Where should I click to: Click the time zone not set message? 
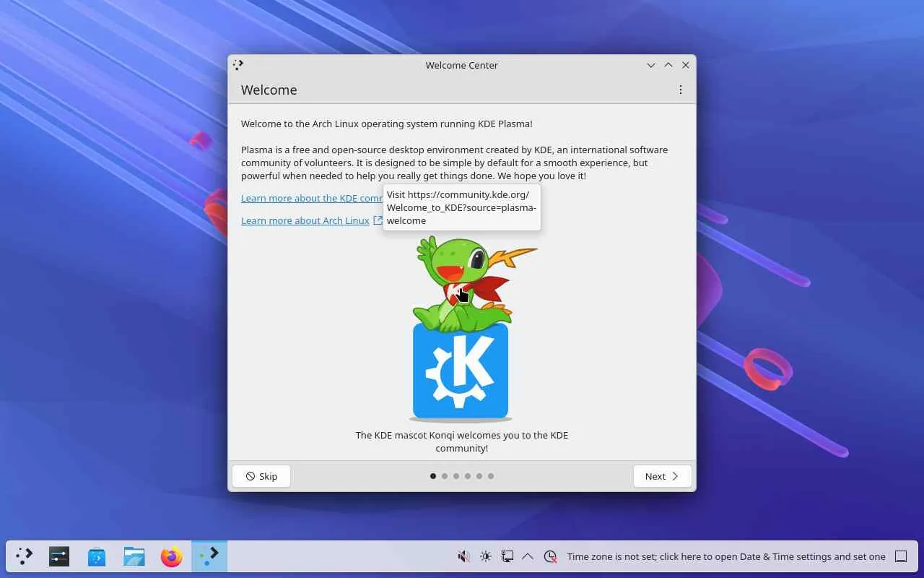[726, 556]
